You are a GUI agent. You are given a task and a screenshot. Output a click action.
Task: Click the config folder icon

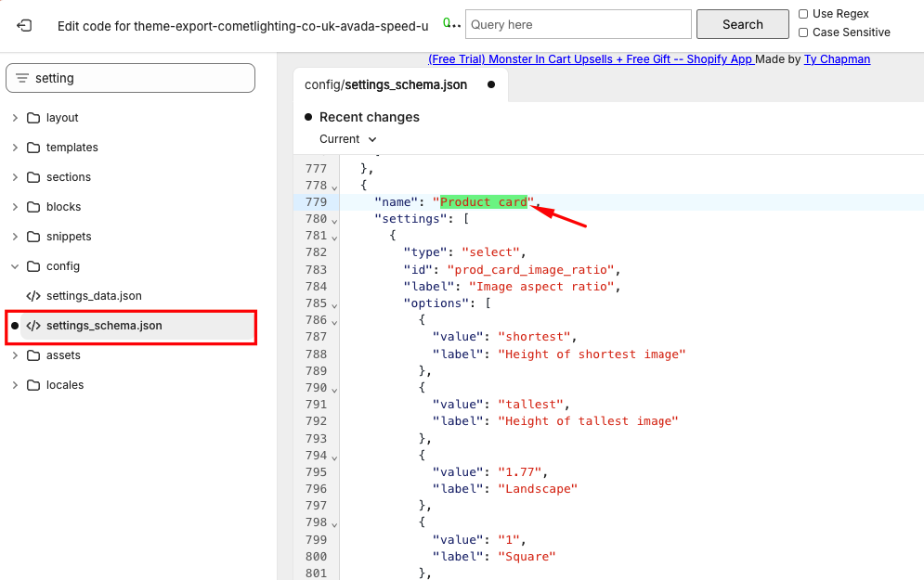(33, 266)
